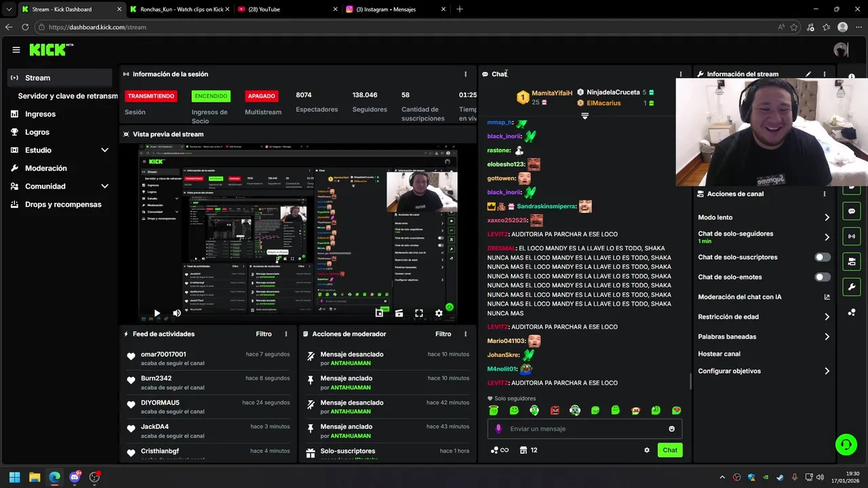Click the channel points infinity icon

[499, 450]
